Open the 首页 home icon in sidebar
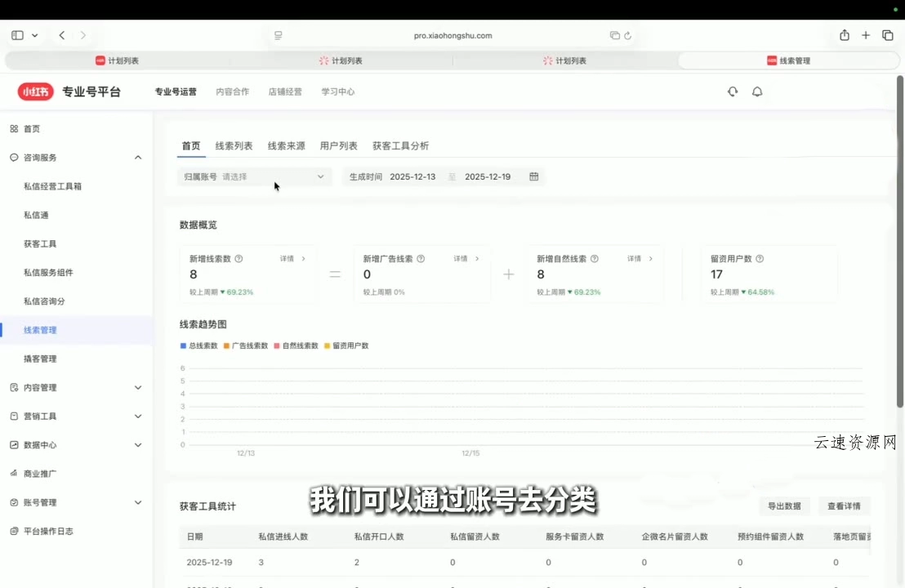This screenshot has width=905, height=588. [x=31, y=128]
